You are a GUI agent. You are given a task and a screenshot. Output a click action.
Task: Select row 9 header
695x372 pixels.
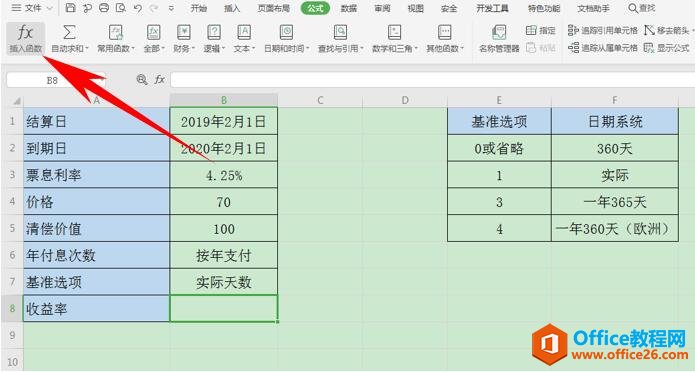click(x=12, y=335)
